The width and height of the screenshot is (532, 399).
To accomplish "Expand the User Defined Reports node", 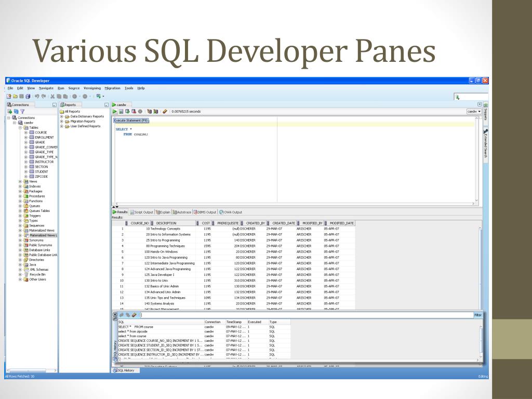I will (x=62, y=126).
